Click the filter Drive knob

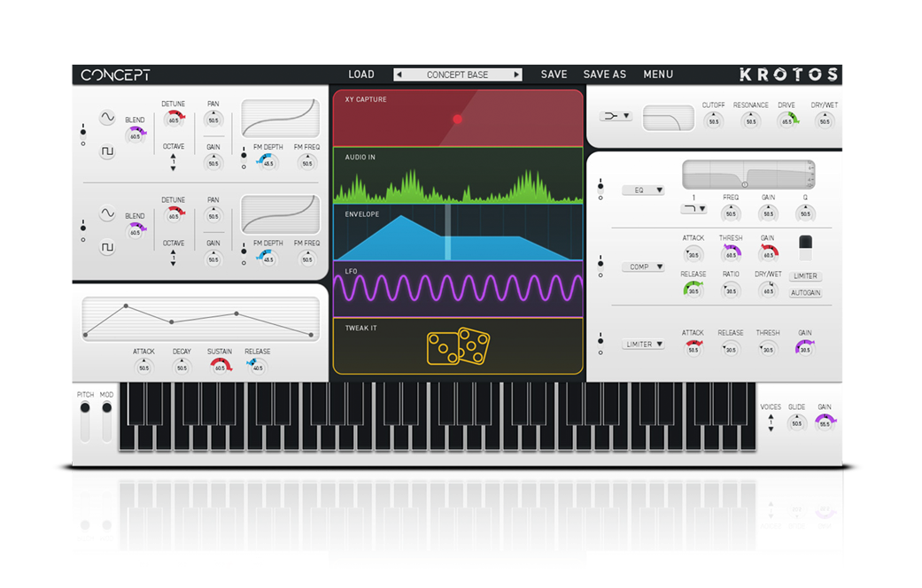pos(786,120)
